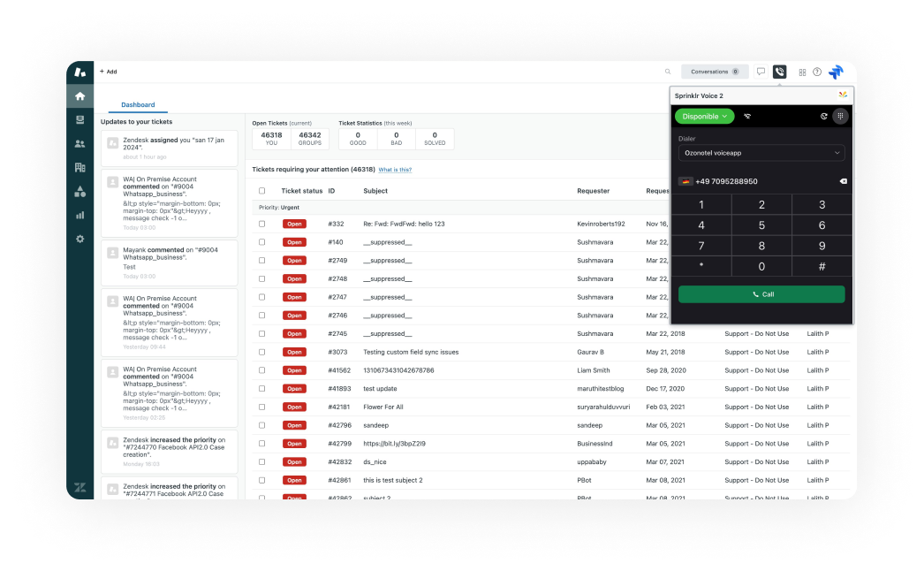This screenshot has height=571, width=924.
Task: Open ticket 'Re: Fwd: FwdFwd: hello 123'
Action: (x=404, y=225)
